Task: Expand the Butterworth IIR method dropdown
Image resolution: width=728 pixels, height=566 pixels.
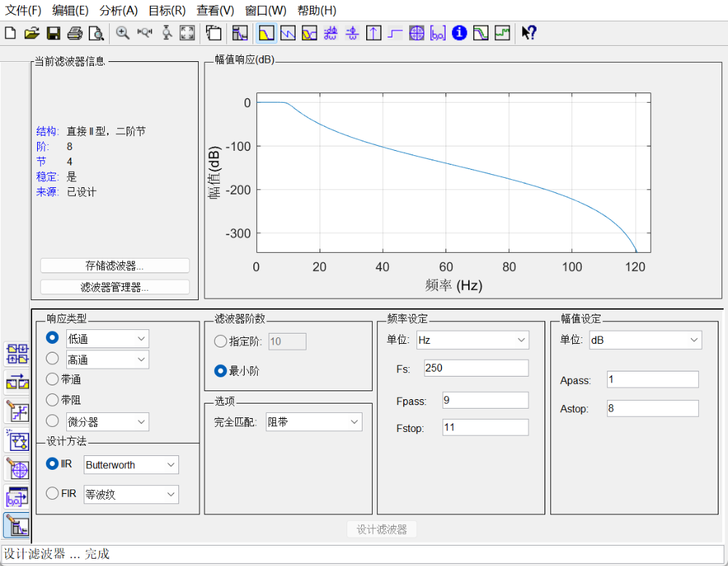Action: pos(131,465)
